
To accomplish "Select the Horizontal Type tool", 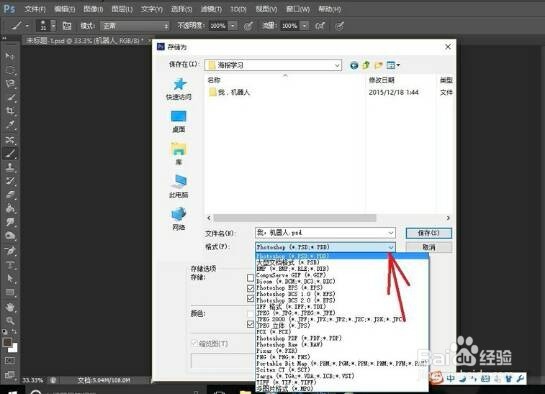I will 10,265.
